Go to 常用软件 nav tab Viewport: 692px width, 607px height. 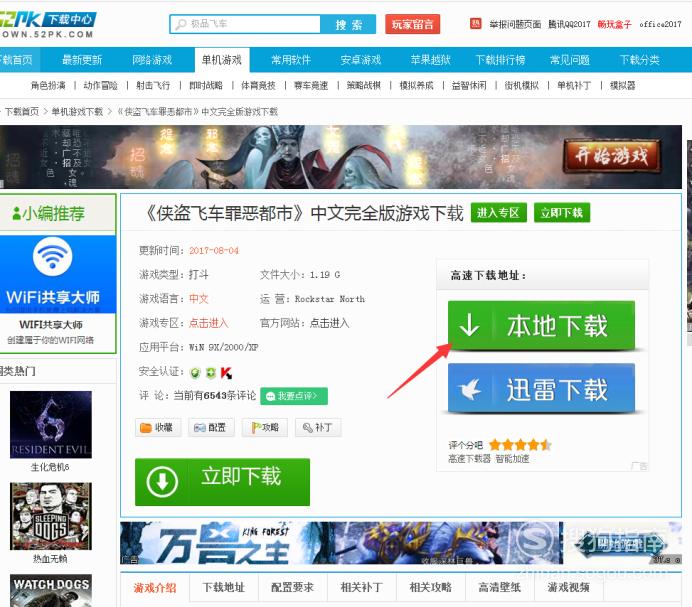pos(291,60)
